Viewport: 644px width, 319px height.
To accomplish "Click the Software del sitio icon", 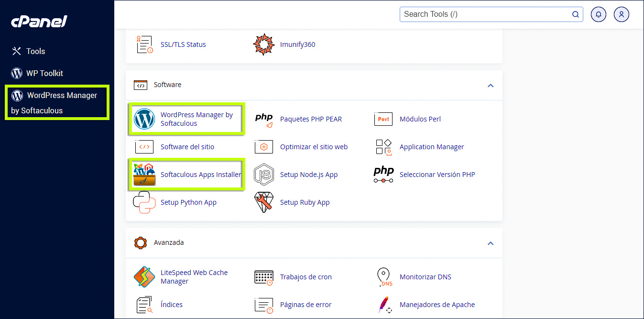I will click(144, 147).
